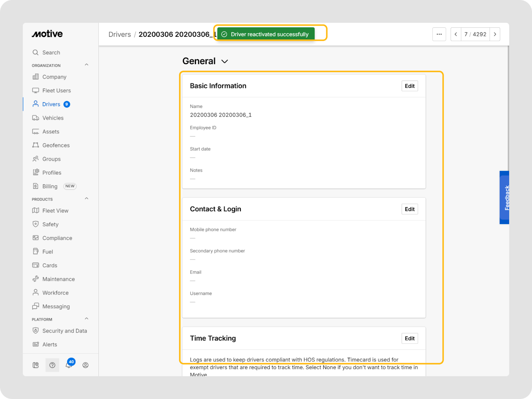Click the map book icon in bottom bar

(36, 365)
